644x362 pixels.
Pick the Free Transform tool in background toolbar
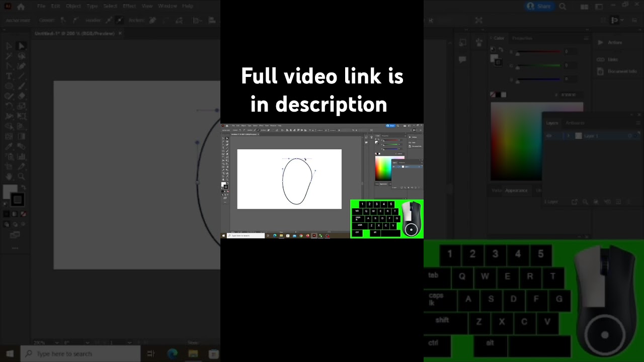pyautogui.click(x=21, y=116)
